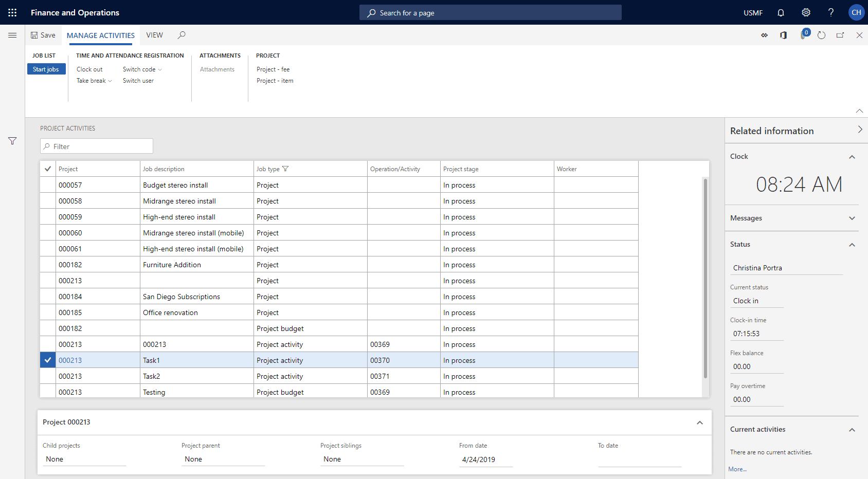The width and height of the screenshot is (868, 479).
Task: Expand the Messages section
Action: click(852, 218)
